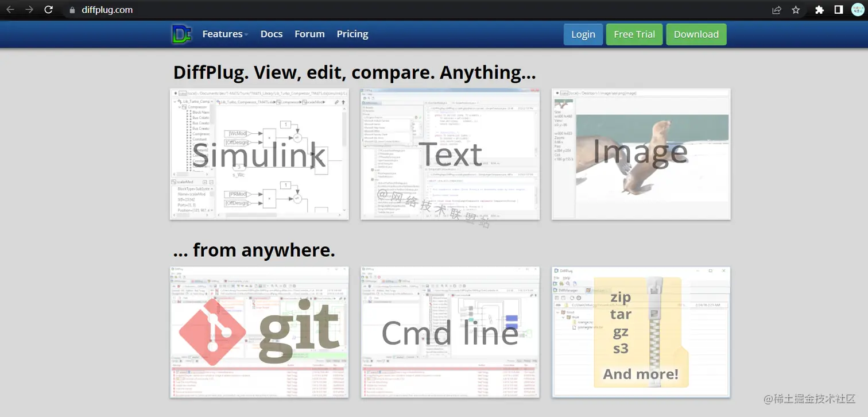
Task: Click the heading "... from anywhere."
Action: tap(254, 250)
